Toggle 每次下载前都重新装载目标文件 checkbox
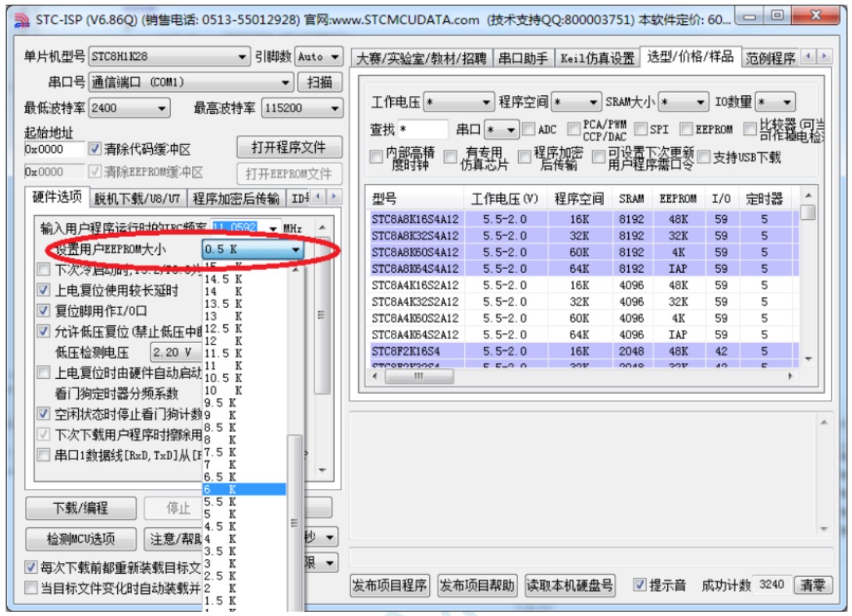The height and width of the screenshot is (616, 852). tap(31, 568)
